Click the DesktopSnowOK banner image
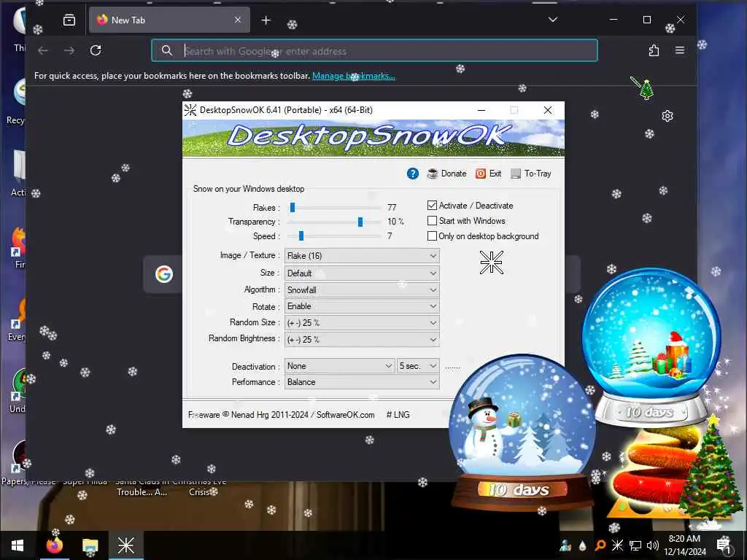 373,138
